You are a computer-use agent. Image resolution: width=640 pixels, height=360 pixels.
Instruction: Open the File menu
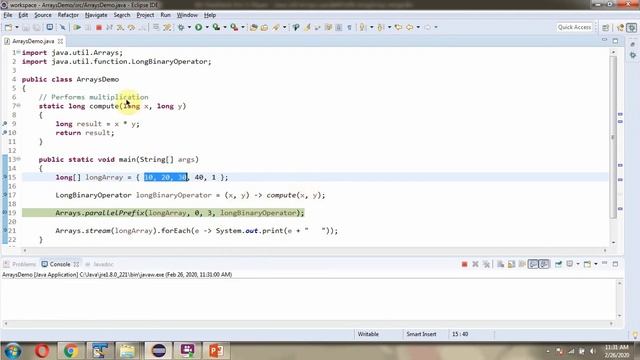coord(8,15)
